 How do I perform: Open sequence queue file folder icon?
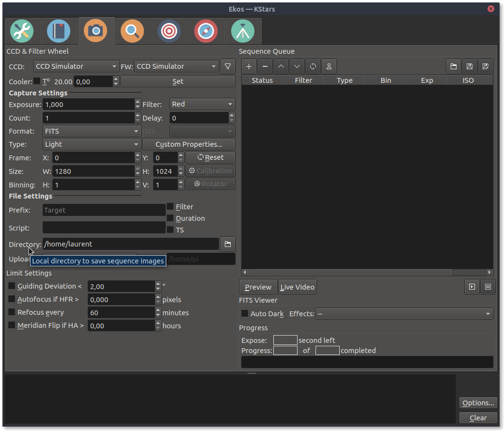453,66
